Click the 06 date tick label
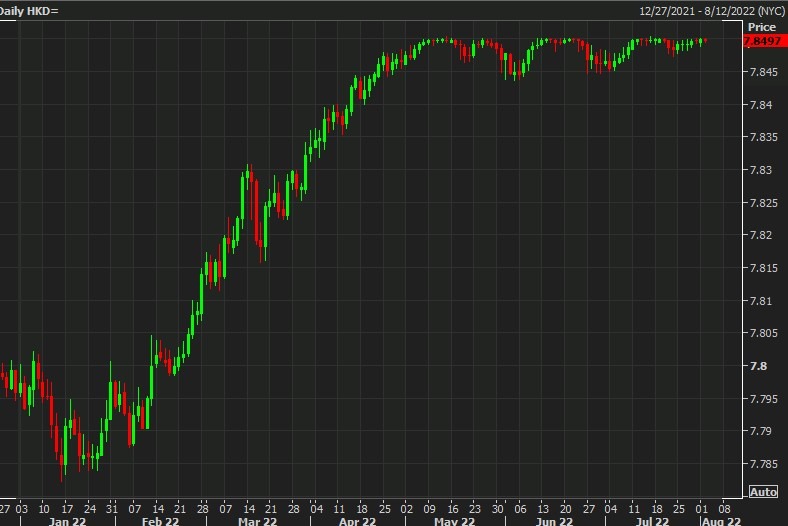 click(x=520, y=509)
